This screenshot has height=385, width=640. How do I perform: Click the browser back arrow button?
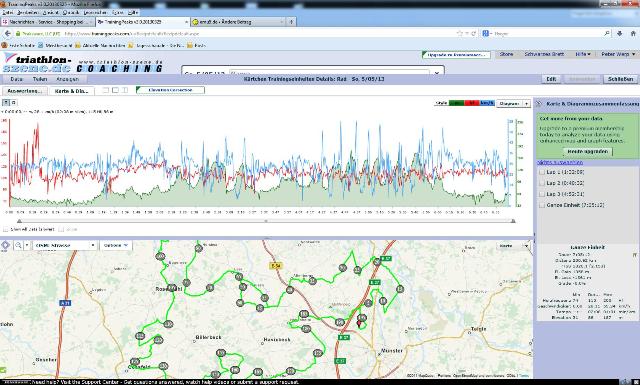[7, 33]
